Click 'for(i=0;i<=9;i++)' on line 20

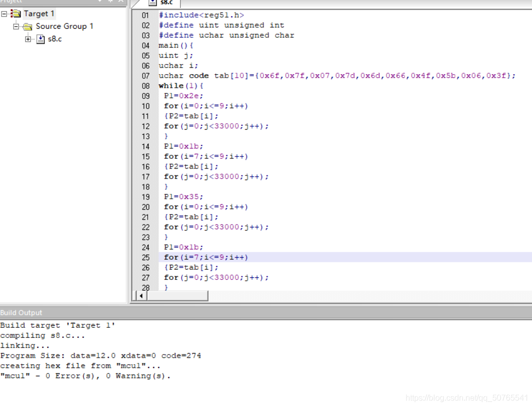[x=206, y=207]
